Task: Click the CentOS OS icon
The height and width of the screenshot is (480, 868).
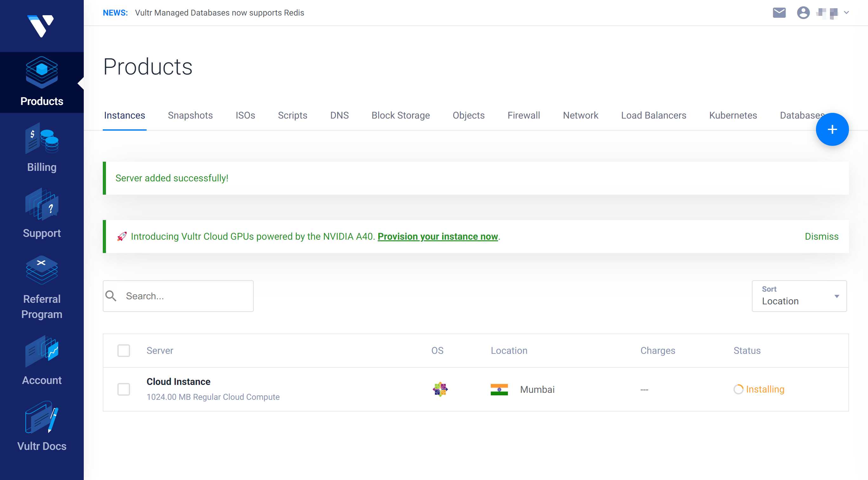Action: tap(440, 389)
